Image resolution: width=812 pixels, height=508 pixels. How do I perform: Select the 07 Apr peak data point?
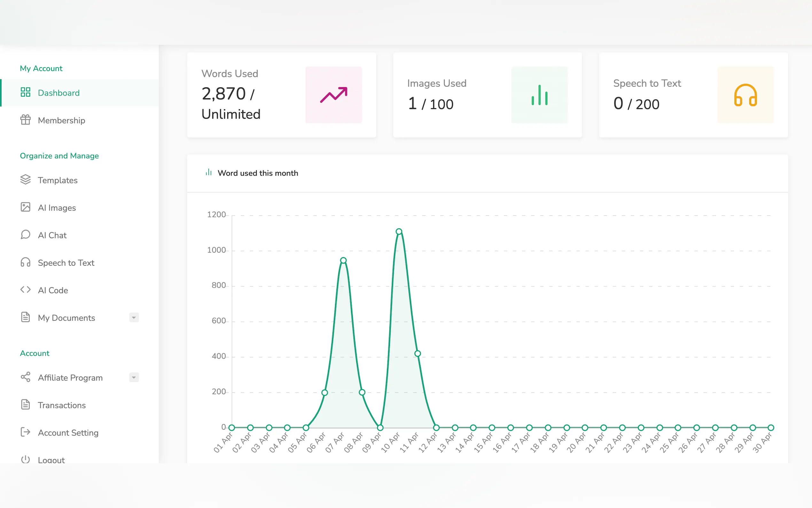pyautogui.click(x=343, y=260)
